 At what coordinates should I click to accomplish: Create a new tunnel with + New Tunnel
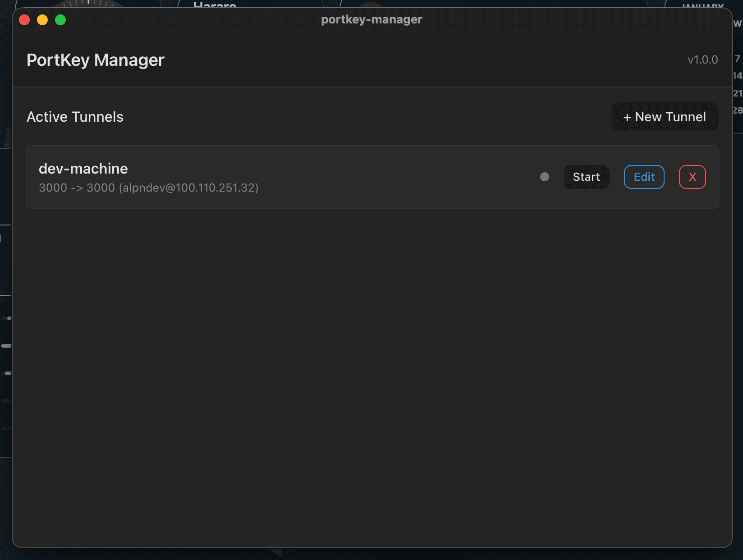664,117
